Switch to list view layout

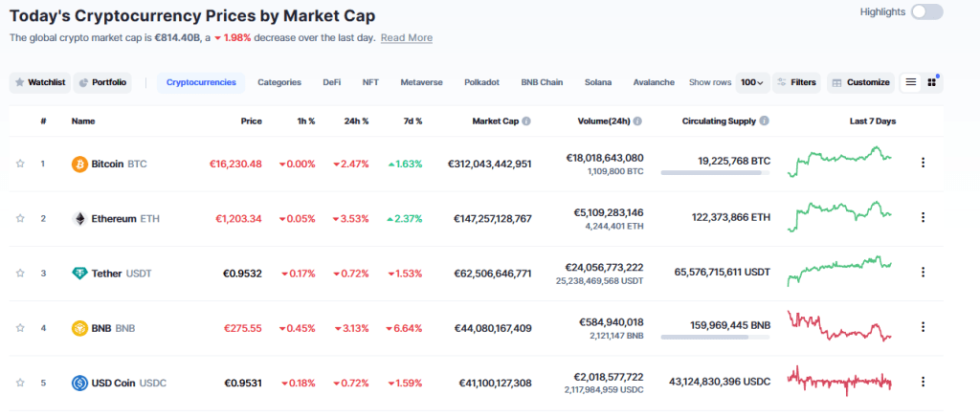pyautogui.click(x=911, y=82)
